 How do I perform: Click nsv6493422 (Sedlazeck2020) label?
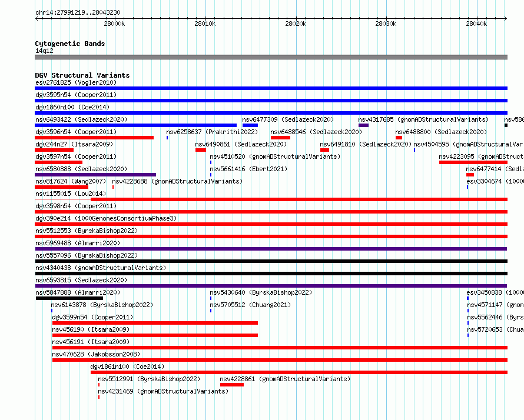point(81,119)
